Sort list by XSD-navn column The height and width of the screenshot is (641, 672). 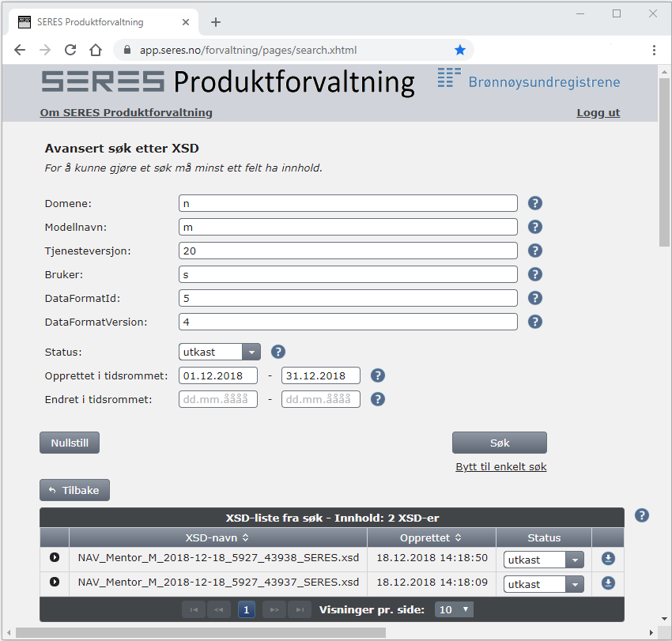[217, 537]
